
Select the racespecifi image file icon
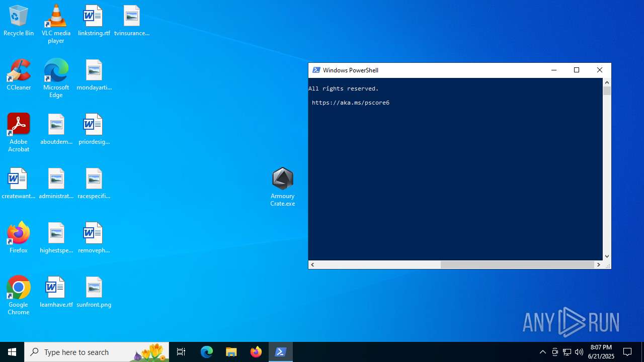coord(94,184)
